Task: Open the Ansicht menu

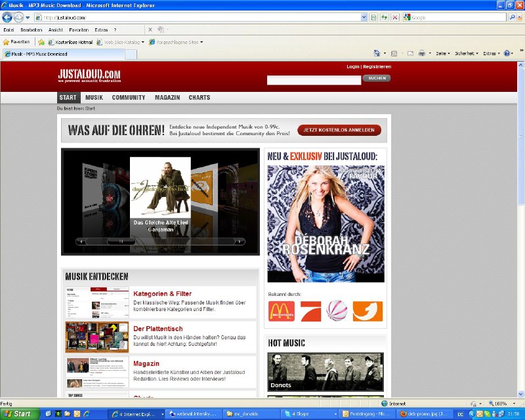Action: tap(55, 30)
